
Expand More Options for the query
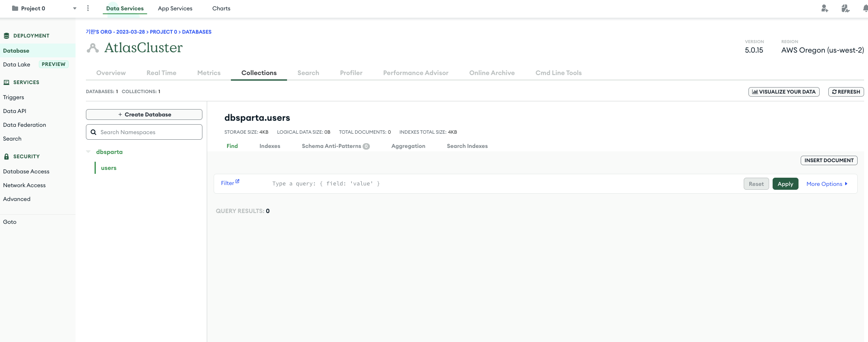(827, 184)
